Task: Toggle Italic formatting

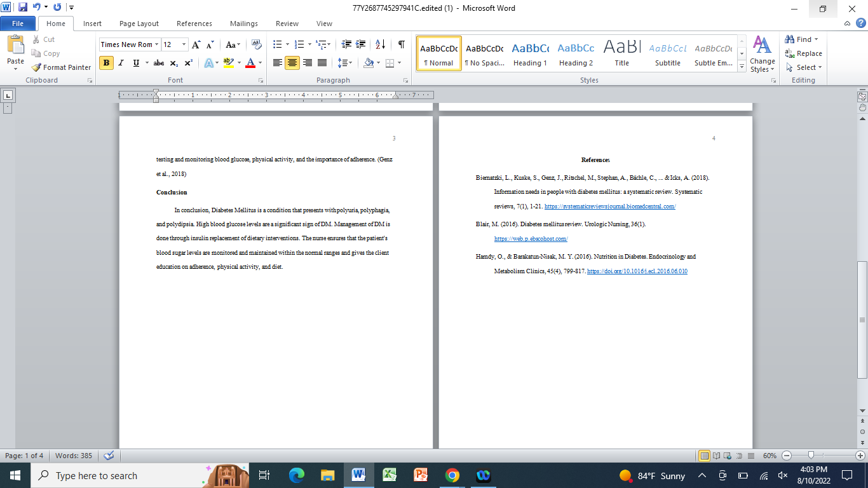Action: [x=121, y=63]
